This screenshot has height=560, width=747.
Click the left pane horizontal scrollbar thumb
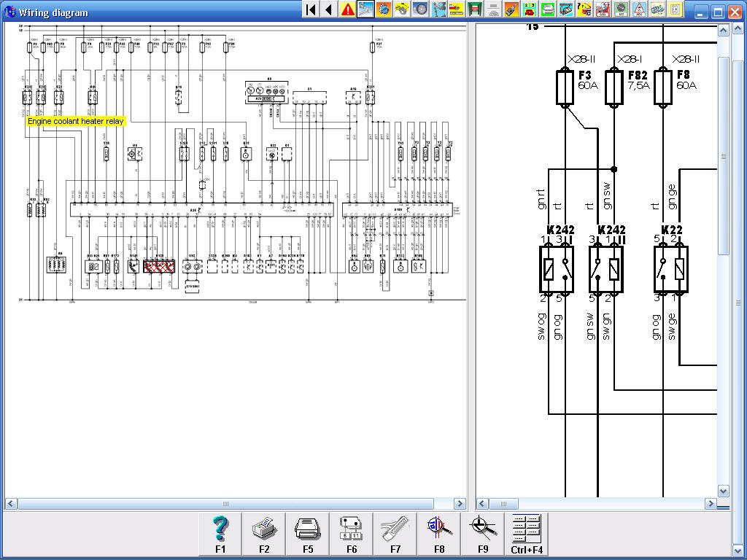coord(226,504)
